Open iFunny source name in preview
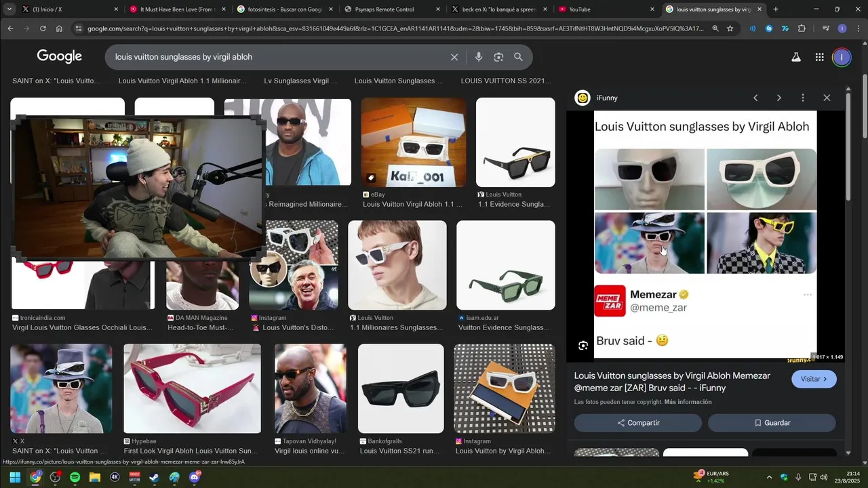This screenshot has width=868, height=488. (607, 98)
